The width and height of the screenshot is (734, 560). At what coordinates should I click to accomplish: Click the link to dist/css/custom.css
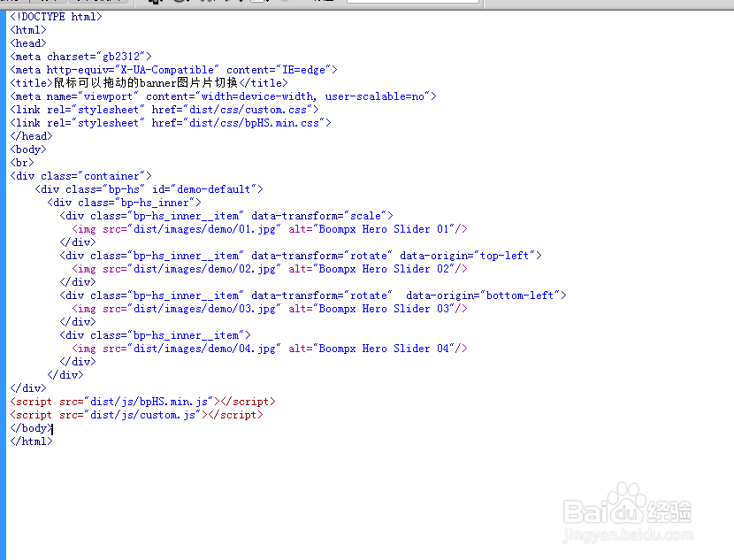(164, 110)
